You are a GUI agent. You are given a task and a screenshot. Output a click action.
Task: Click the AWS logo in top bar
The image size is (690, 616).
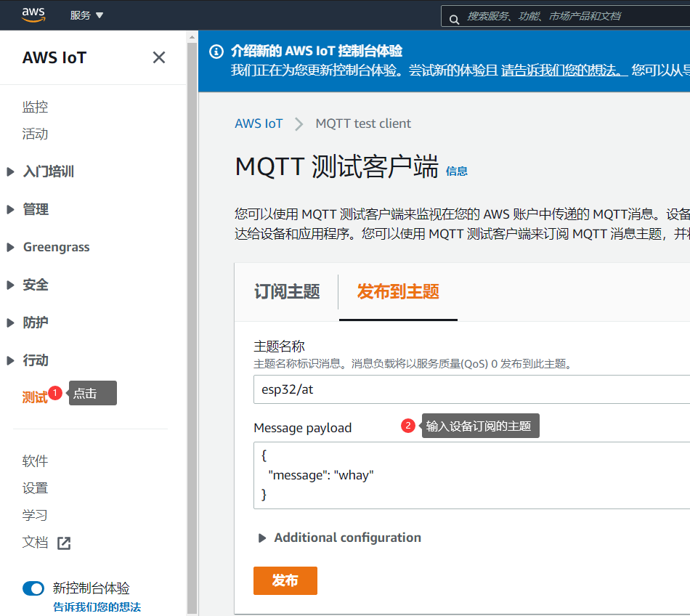31,15
